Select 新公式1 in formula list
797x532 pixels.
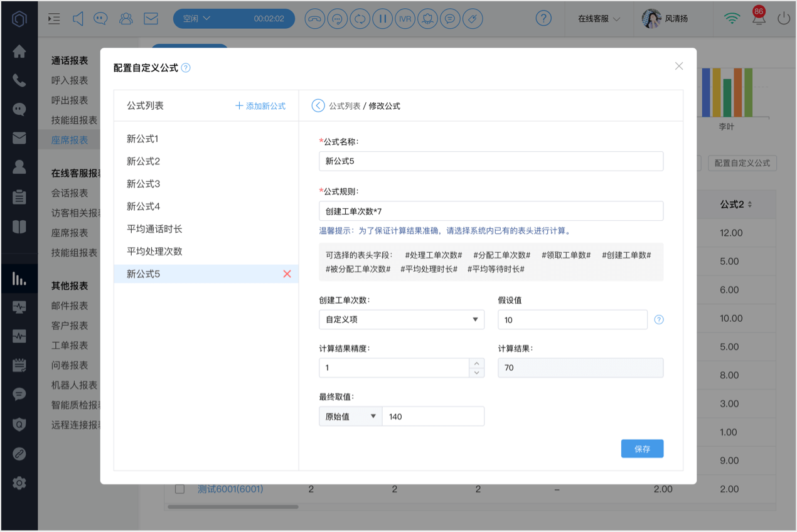tap(206, 139)
